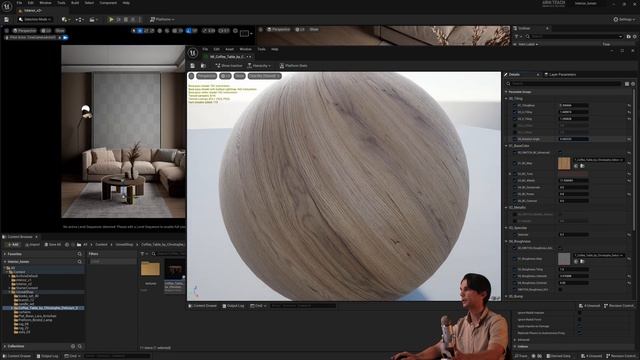Click the add collection icon in Collections header
Image resolution: width=640 pixels, height=360 pixels.
[73, 346]
